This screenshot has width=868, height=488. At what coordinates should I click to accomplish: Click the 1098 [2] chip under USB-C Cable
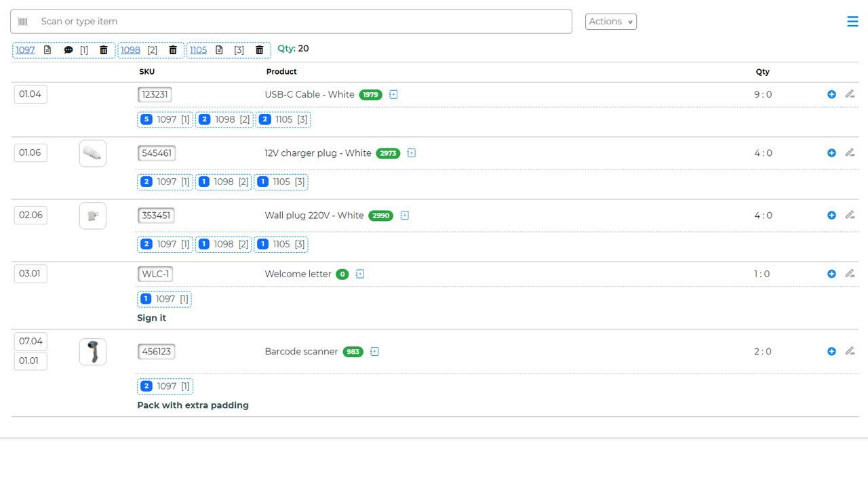tap(224, 120)
